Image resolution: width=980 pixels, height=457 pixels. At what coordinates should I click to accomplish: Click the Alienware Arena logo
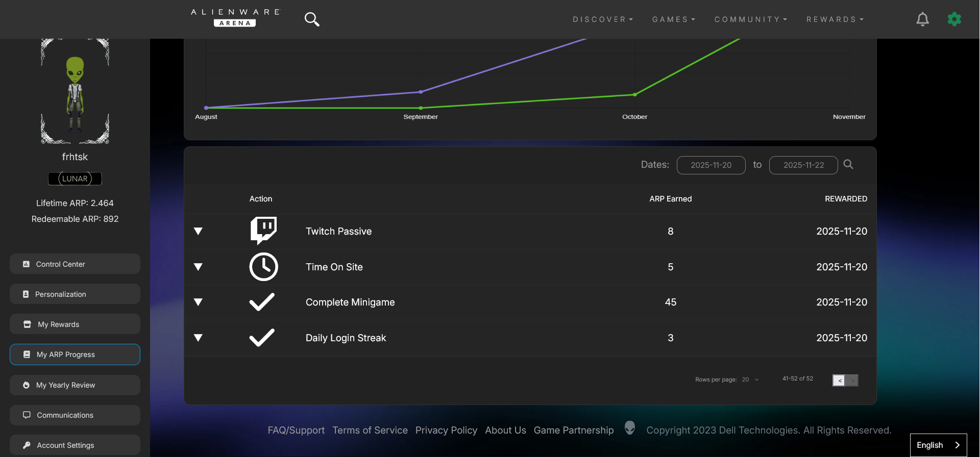tap(235, 18)
